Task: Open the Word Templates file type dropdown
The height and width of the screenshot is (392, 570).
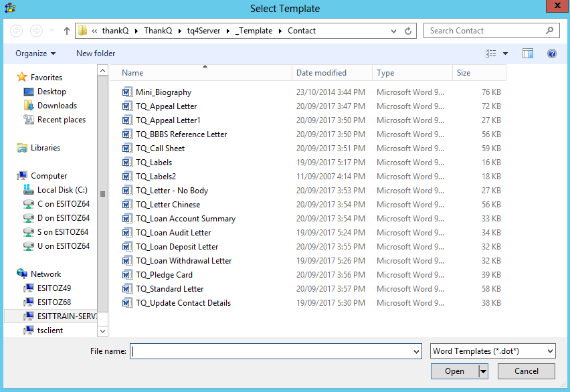Action: 493,351
